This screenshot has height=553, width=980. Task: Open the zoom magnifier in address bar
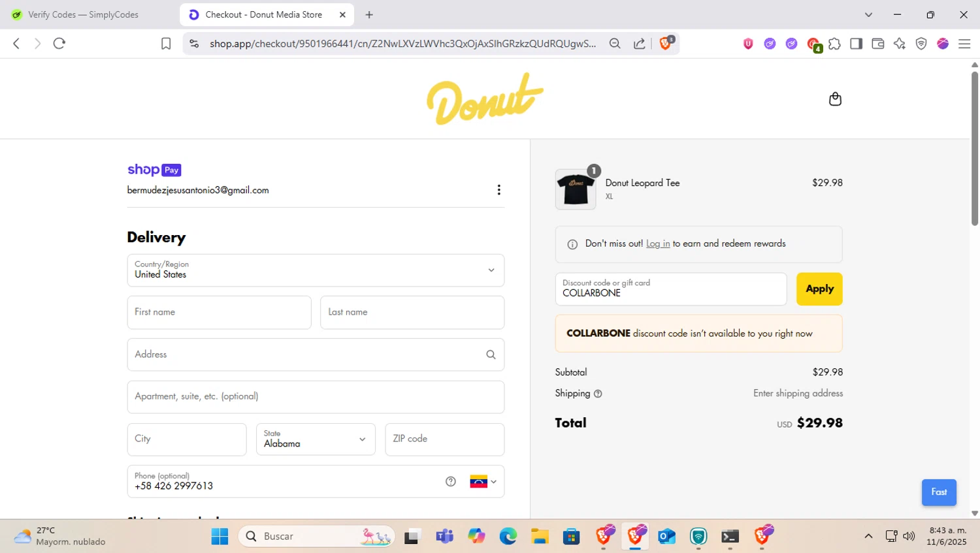click(615, 44)
